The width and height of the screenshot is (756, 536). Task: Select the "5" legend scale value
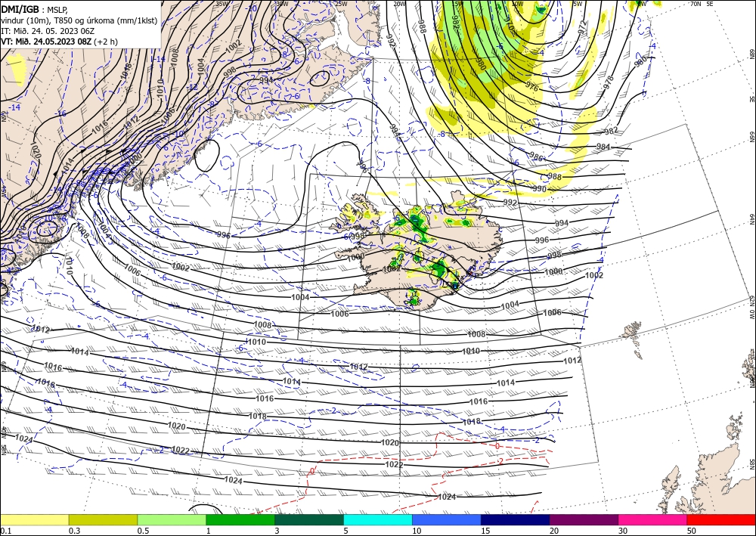click(x=346, y=531)
